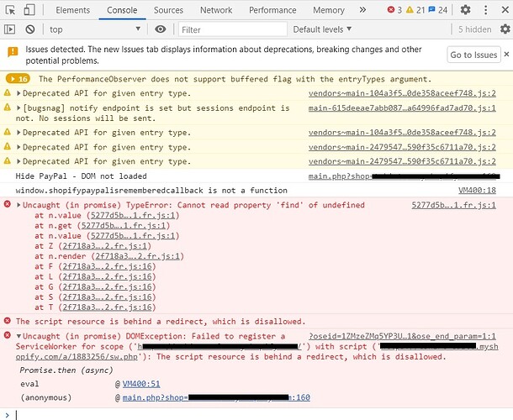Open the link in the 'at T' stack line
The height and width of the screenshot is (420, 513).
point(108,307)
